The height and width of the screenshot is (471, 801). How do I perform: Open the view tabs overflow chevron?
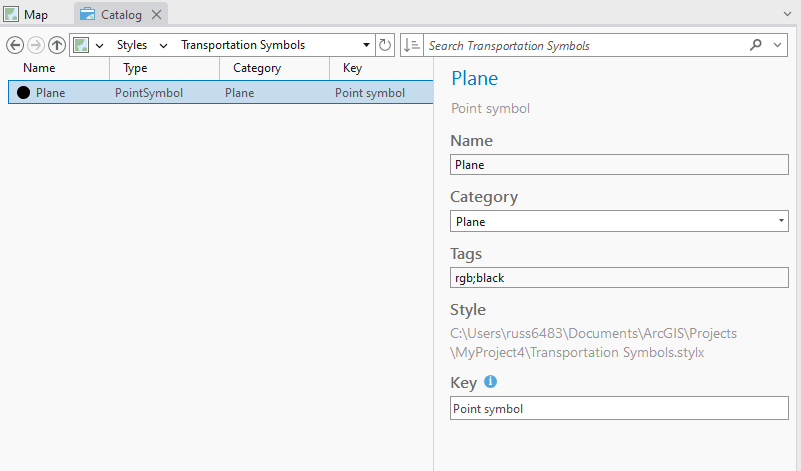pyautogui.click(x=787, y=15)
